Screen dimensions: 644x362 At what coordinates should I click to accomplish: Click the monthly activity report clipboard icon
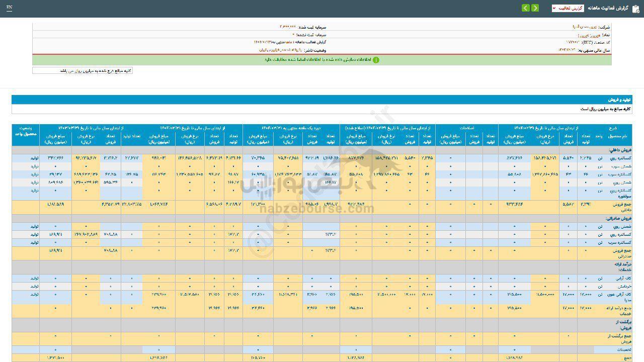click(x=635, y=8)
